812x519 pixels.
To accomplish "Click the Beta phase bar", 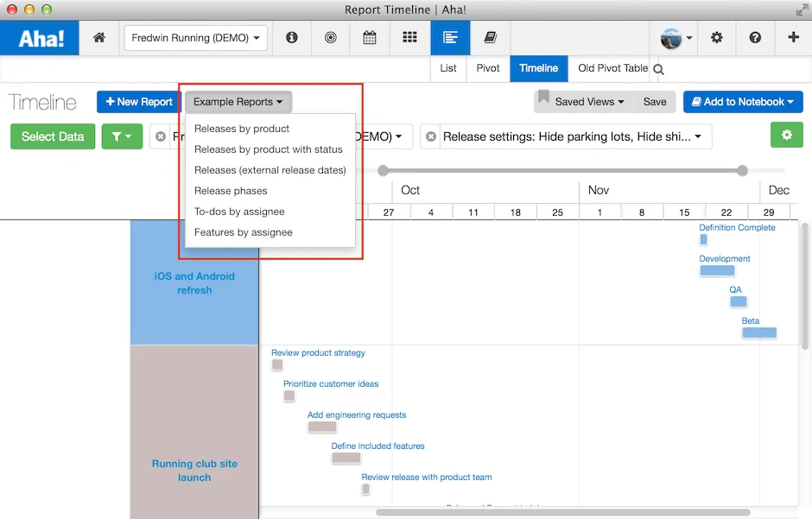I will click(759, 332).
